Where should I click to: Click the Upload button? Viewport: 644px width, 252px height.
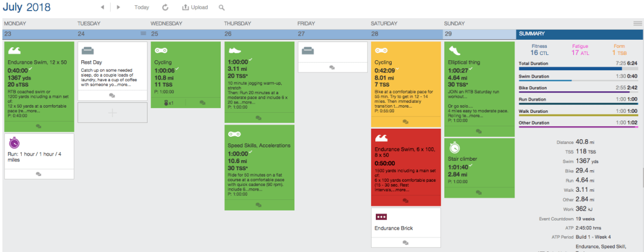tap(195, 8)
